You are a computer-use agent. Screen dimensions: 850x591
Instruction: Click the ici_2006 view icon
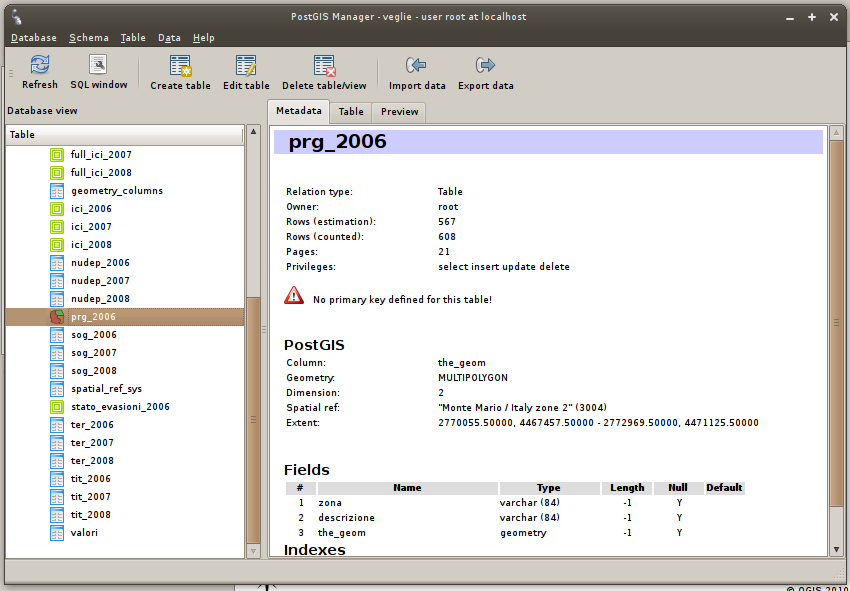pos(57,209)
